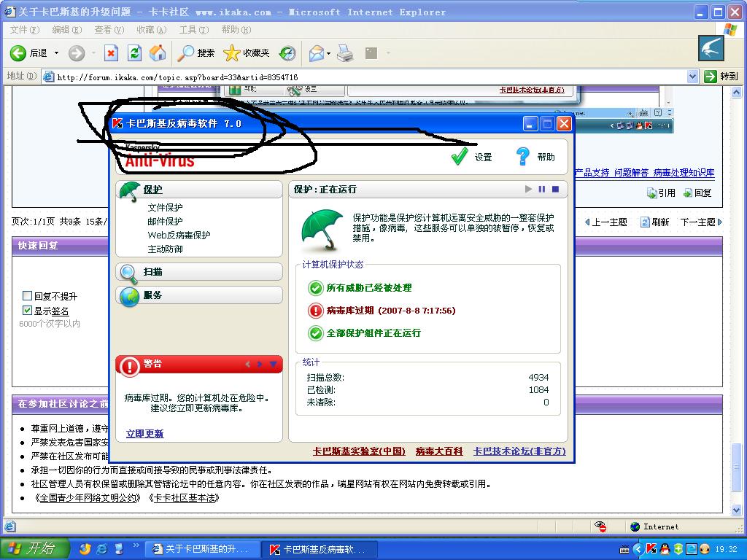This screenshot has width=747, height=560.
Task: Expand hidden tray icons arrow
Action: tap(638, 550)
